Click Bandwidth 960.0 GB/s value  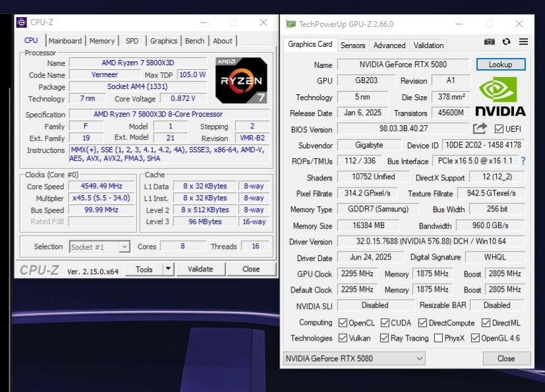(490, 225)
